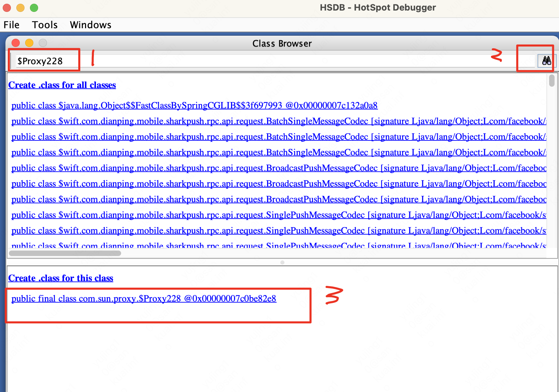Click the last BatchSingleMessageCodec entry in list

[204, 152]
